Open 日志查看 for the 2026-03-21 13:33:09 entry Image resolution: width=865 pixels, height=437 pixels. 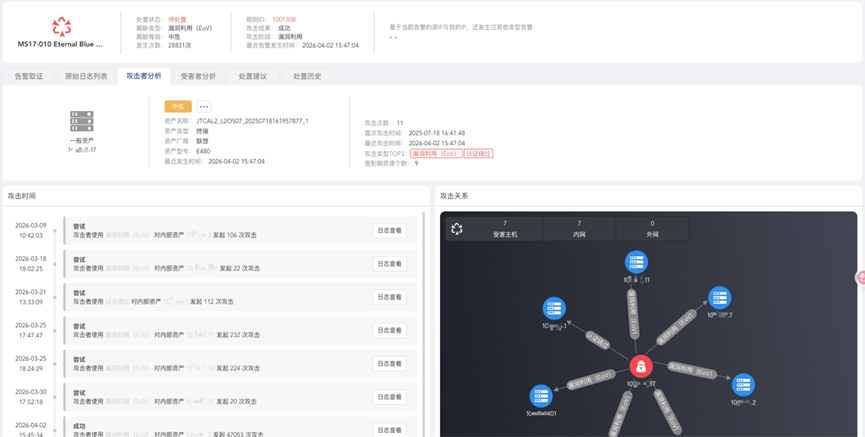click(x=389, y=297)
